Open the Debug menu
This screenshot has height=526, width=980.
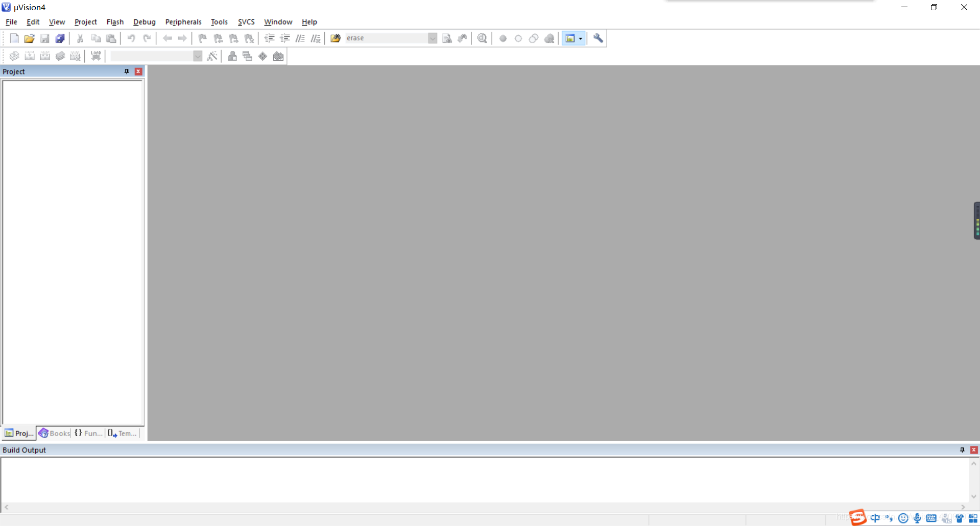pyautogui.click(x=144, y=22)
